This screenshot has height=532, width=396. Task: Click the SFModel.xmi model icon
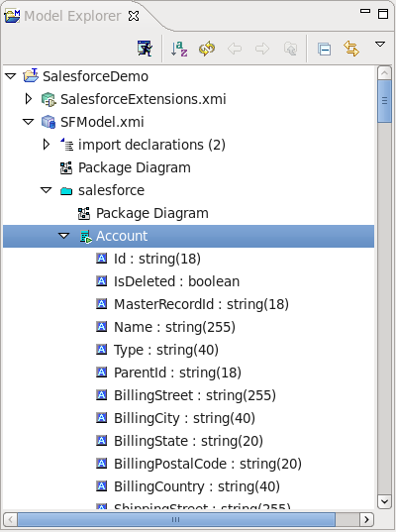coord(49,122)
